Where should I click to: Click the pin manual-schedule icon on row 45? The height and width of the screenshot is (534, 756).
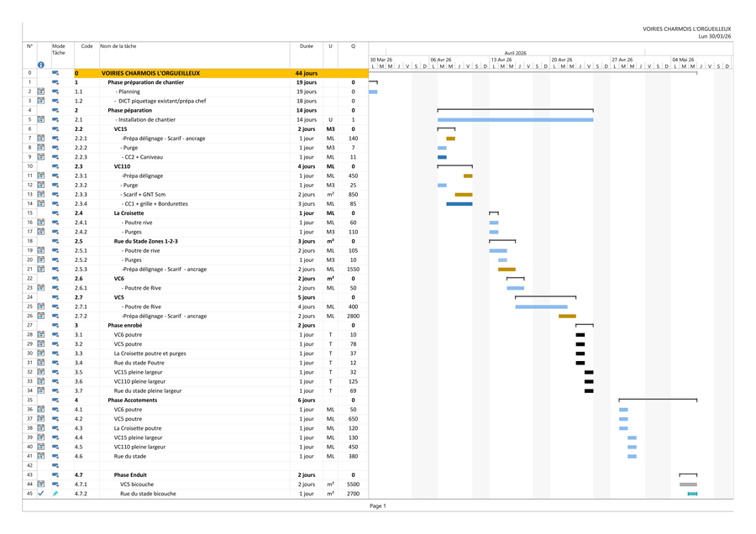pyautogui.click(x=56, y=494)
